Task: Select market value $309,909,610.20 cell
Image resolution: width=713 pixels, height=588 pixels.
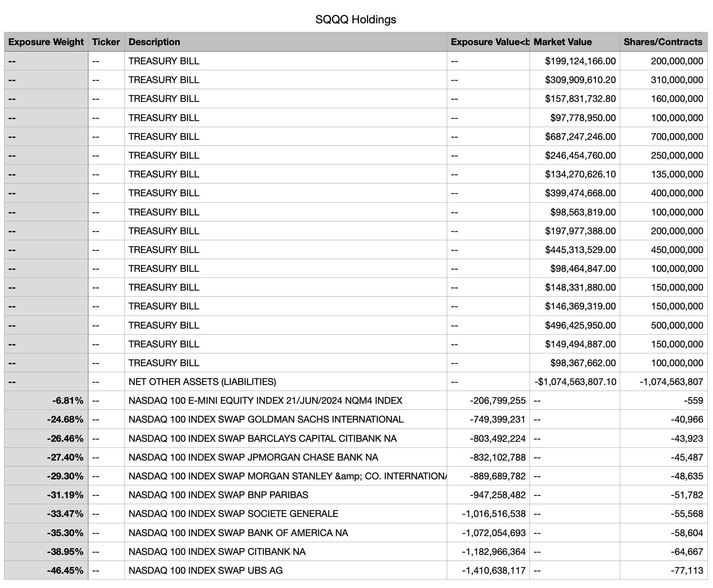Action: pos(575,80)
